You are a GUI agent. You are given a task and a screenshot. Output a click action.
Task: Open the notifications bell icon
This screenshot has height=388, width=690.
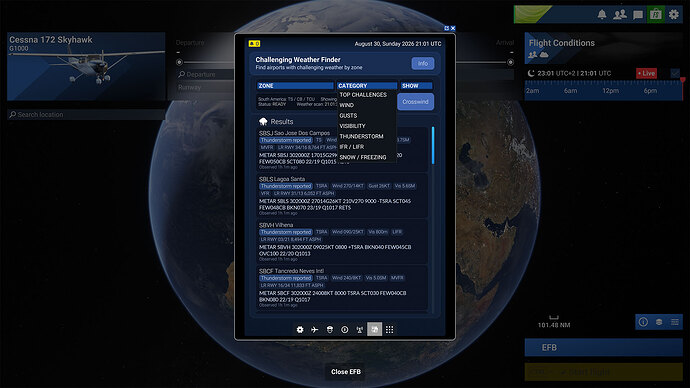tap(602, 15)
